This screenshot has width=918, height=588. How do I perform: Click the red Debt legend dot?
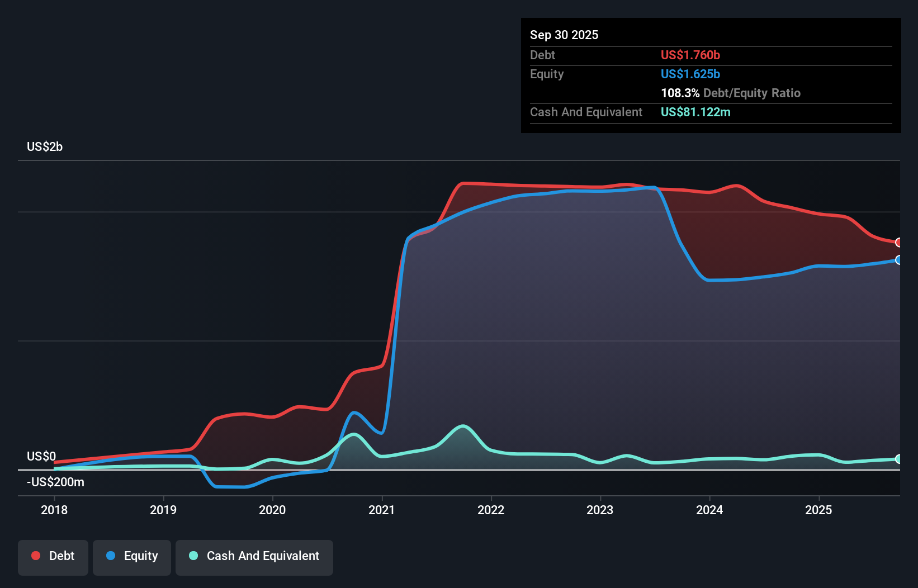(x=36, y=556)
